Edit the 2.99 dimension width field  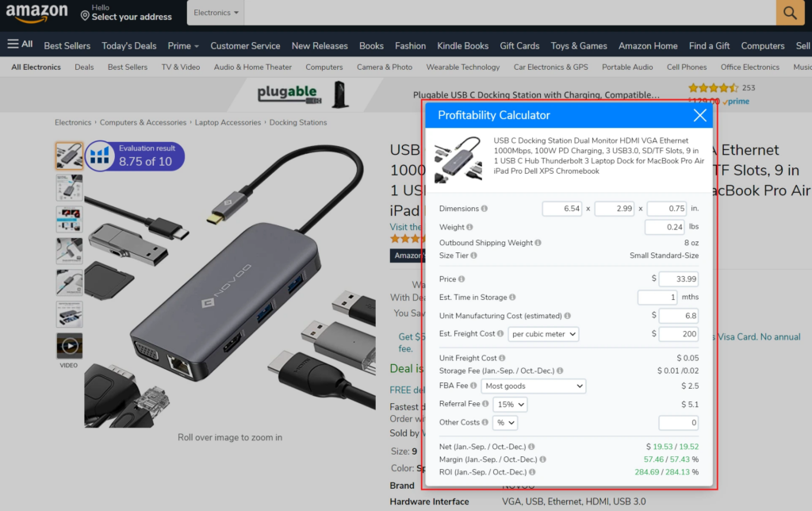click(x=615, y=209)
